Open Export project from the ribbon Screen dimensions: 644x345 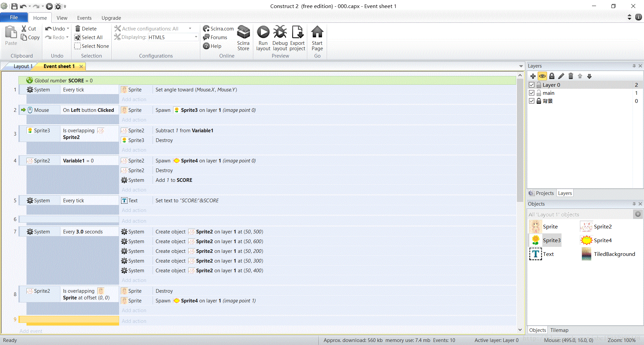[297, 38]
